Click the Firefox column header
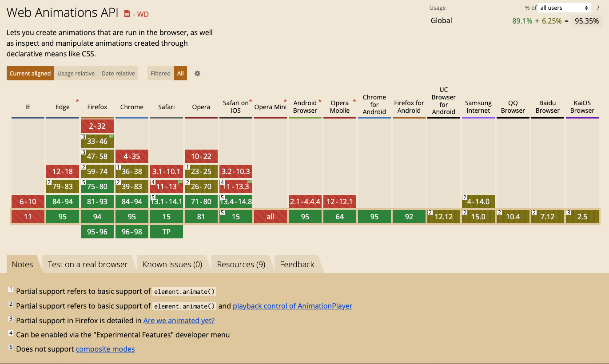The width and height of the screenshot is (609, 364). (97, 107)
